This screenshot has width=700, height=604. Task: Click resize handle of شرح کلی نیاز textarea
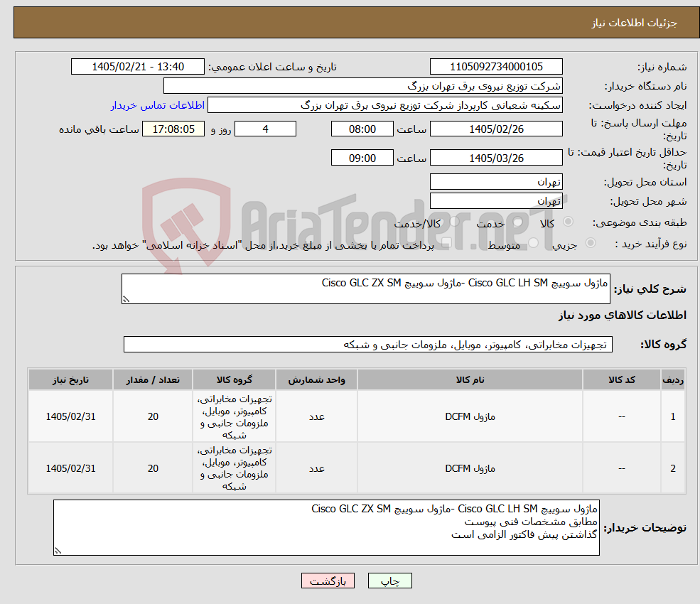[126, 300]
